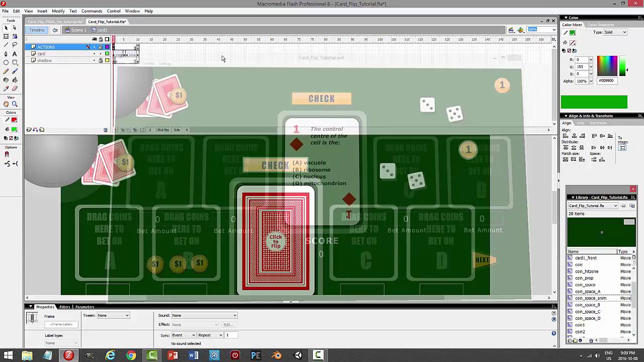Image resolution: width=644 pixels, height=362 pixels.
Task: Open the fill Type dropdown in Color Mixer
Action: coord(616,32)
